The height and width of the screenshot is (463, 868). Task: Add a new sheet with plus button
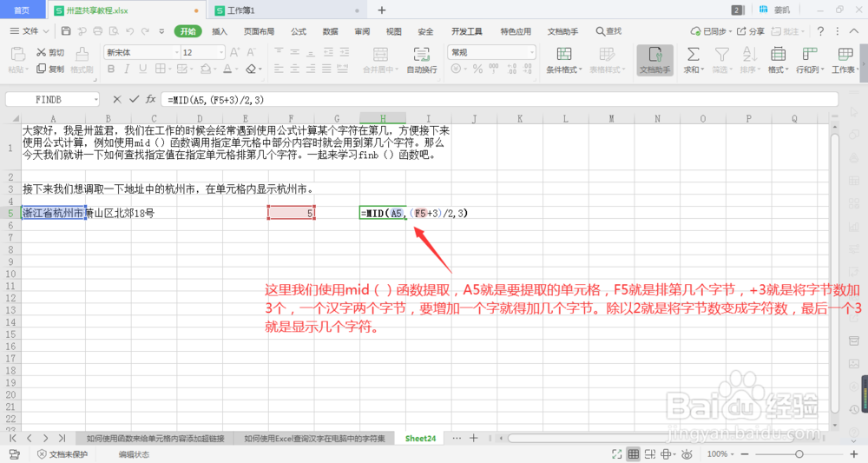click(474, 438)
